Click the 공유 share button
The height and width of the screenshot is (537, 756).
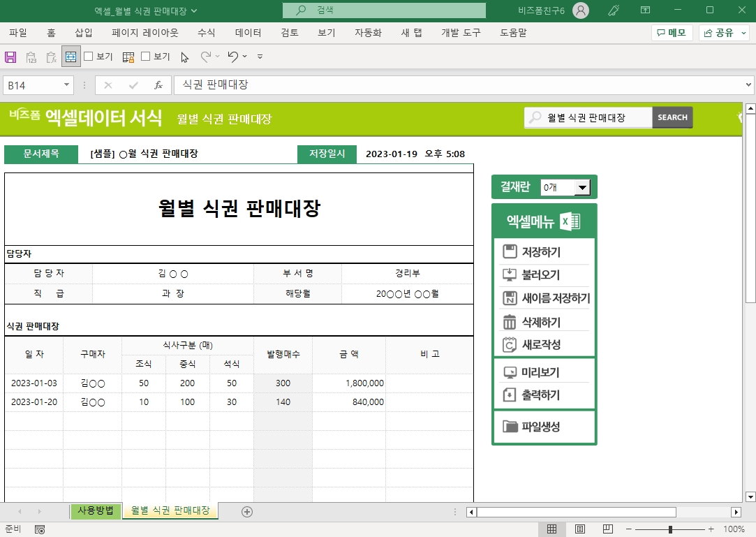[x=724, y=33]
